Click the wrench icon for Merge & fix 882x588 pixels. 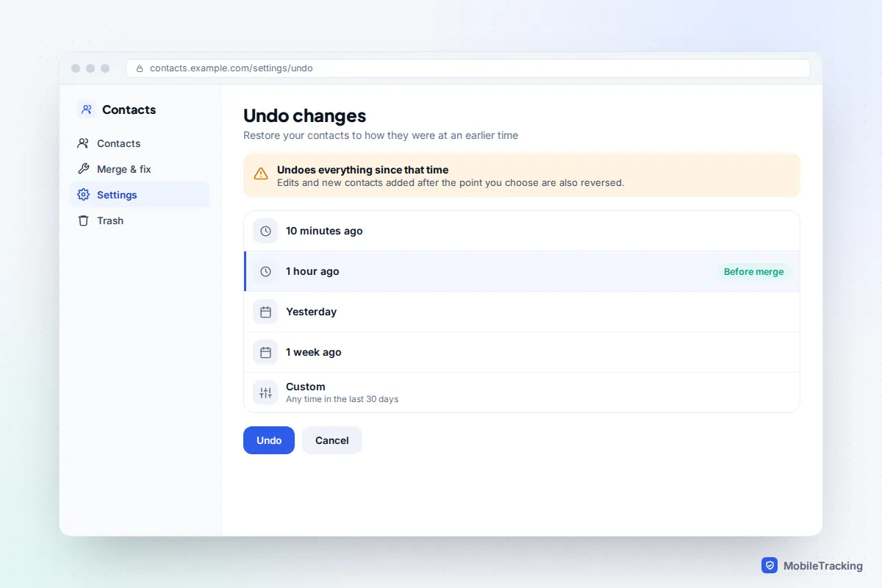coord(83,169)
